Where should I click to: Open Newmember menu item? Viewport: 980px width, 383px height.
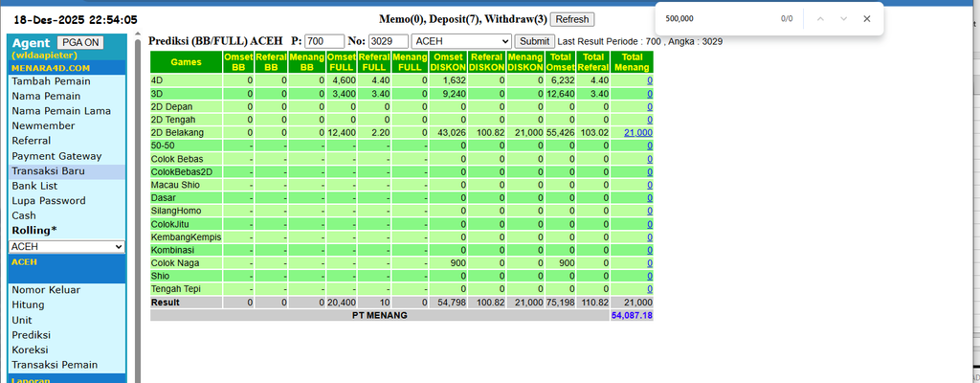pos(43,125)
